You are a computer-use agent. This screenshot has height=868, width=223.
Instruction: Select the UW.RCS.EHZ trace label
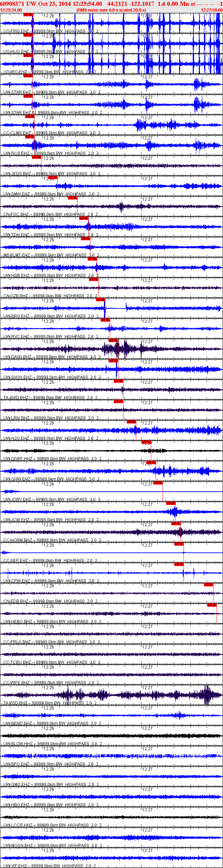[51, 153]
